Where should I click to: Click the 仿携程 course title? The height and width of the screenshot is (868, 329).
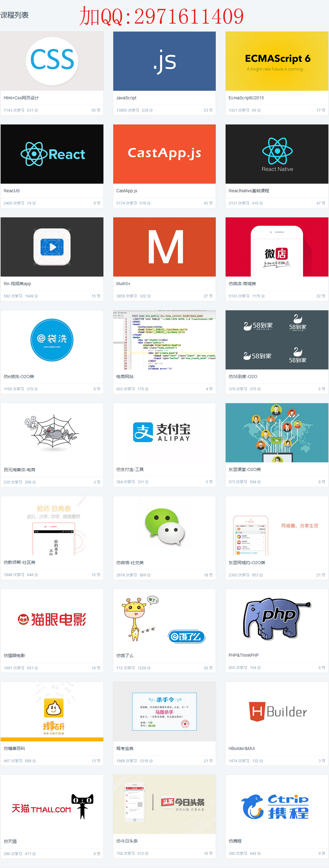coord(235,841)
